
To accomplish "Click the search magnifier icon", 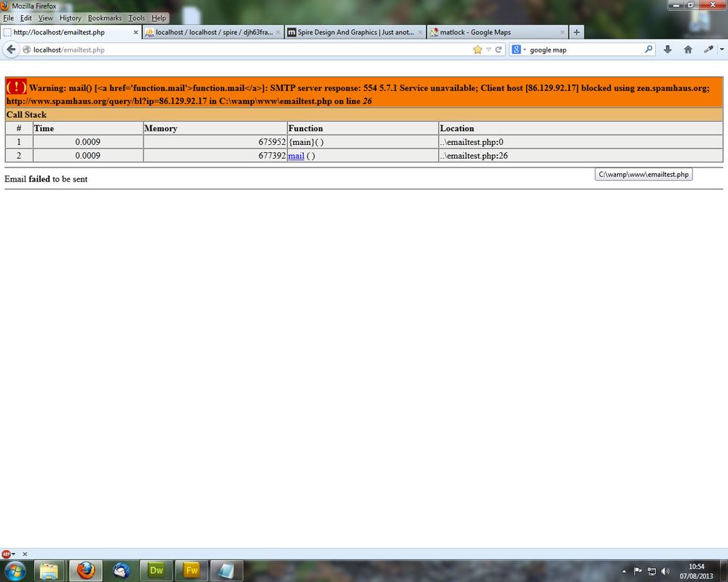I will 649,50.
